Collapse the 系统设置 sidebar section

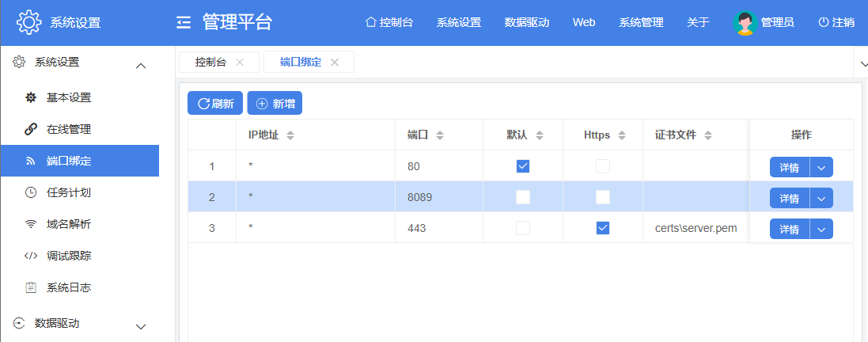click(141, 66)
